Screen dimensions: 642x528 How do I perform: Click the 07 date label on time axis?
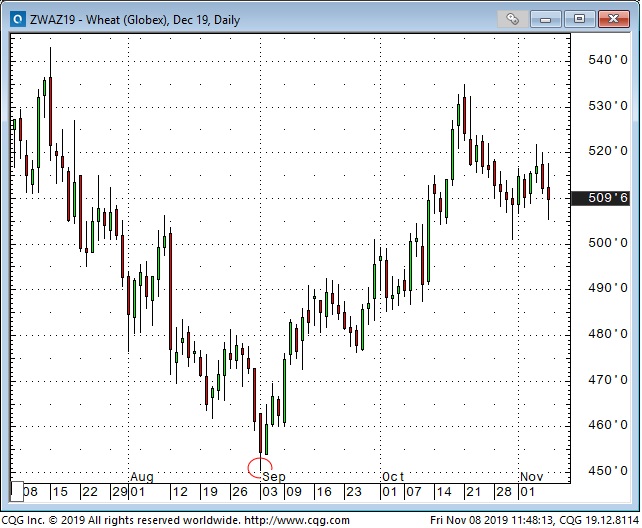(414, 492)
